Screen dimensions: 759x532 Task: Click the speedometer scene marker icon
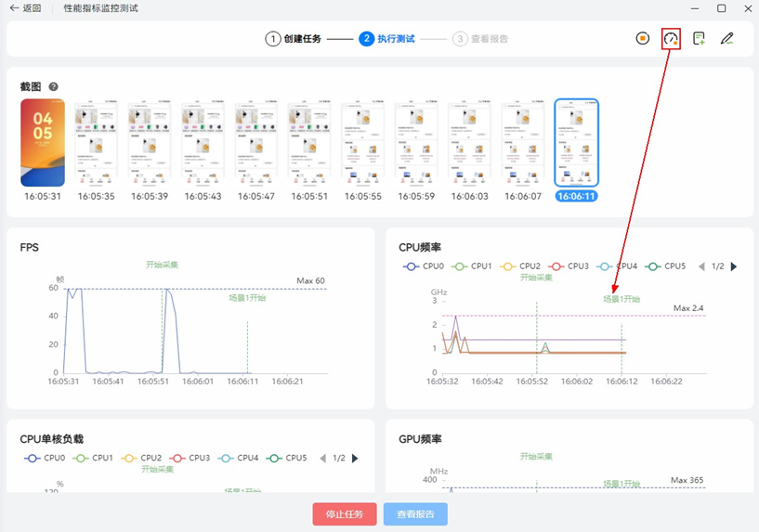coord(671,39)
